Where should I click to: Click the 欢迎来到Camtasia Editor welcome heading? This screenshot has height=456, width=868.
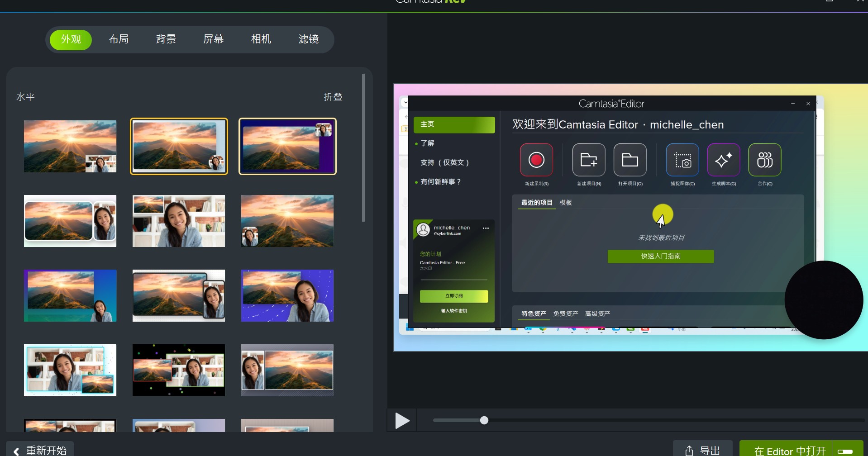[x=618, y=124]
